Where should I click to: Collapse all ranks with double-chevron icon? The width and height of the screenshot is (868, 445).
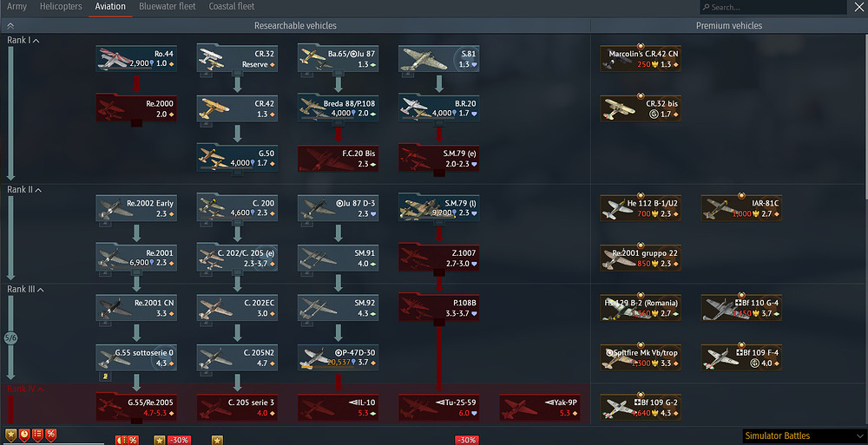(10, 25)
